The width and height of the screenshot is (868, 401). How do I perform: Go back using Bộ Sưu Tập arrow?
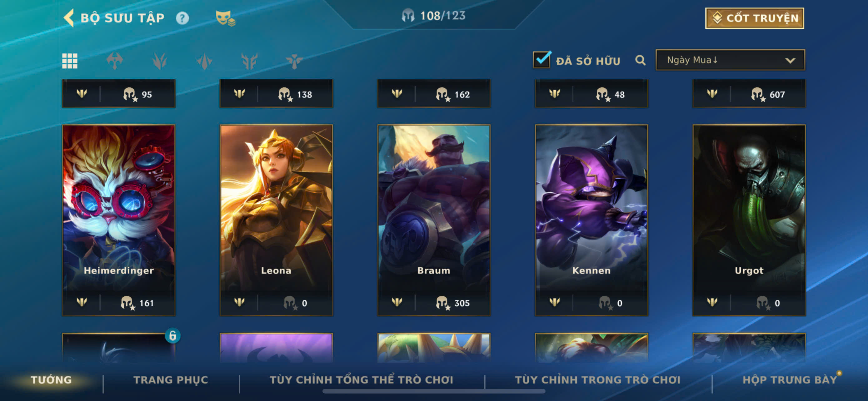click(69, 18)
